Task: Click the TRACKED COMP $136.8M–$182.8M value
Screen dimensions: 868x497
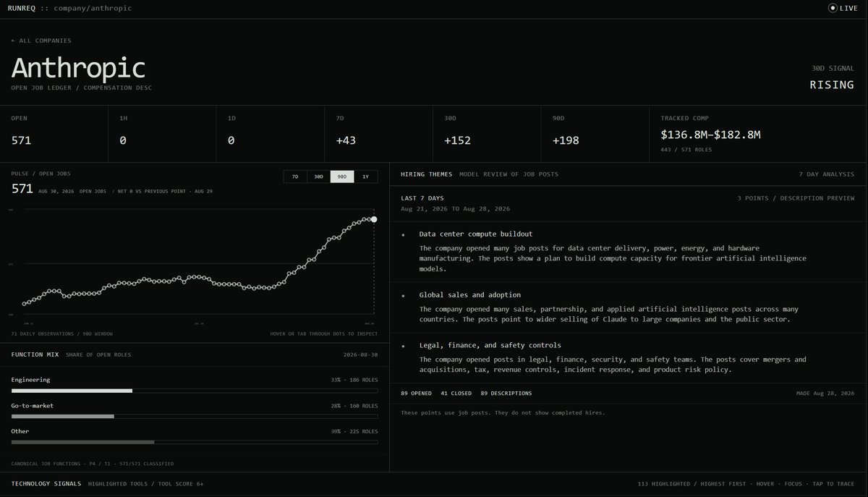Action: [710, 135]
